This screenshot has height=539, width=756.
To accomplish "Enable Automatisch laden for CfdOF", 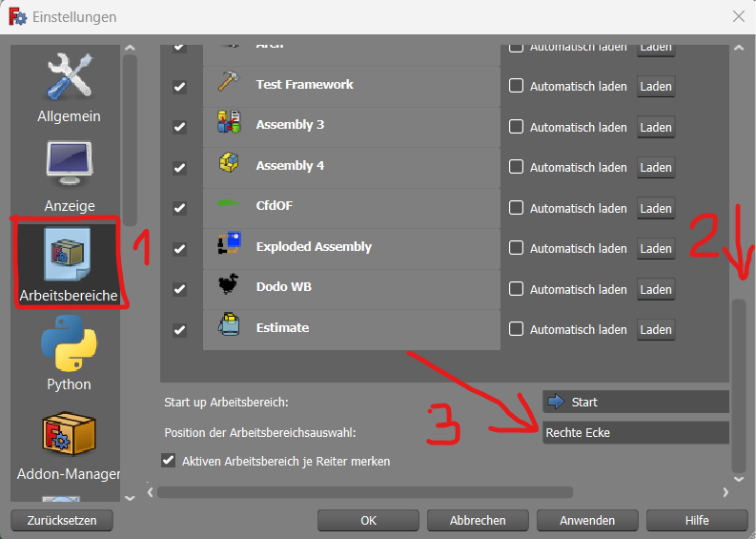I will click(x=517, y=208).
